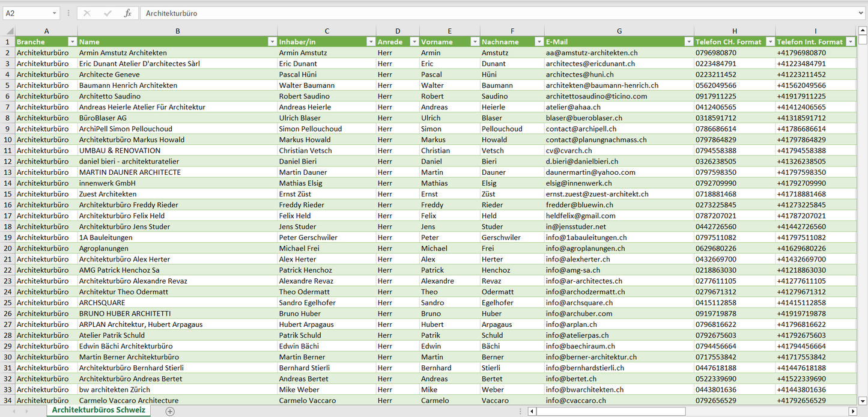Screen dimensions: 868x417
Task: Open the E-Mail column filter dropdown
Action: tap(688, 42)
